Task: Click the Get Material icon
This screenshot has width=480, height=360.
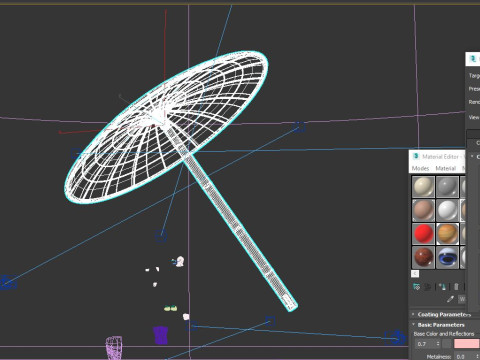Action: [x=417, y=287]
